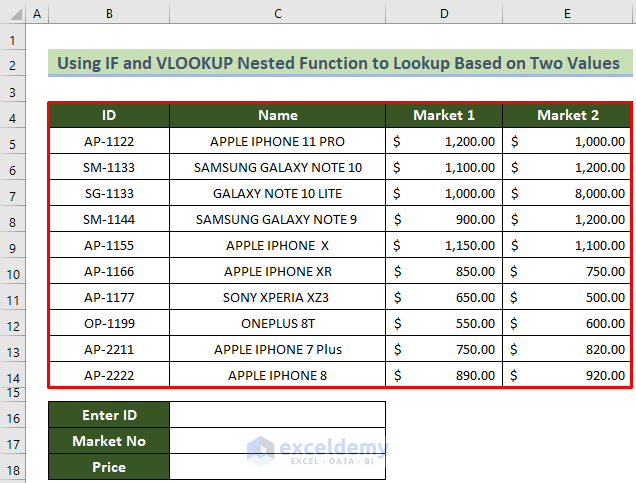Screen dimensions: 636x483
Task: Select Market 1 price for AP-1122
Action: click(444, 141)
